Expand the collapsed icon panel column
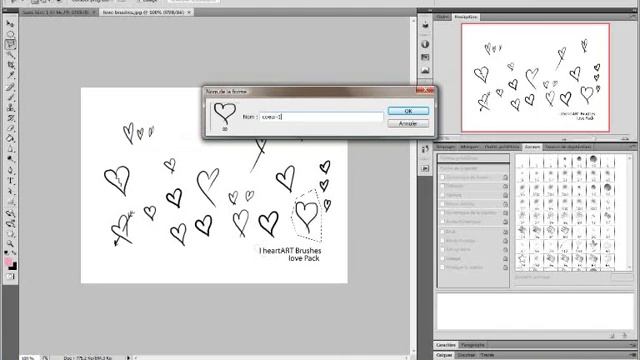The image size is (640, 360). tap(429, 10)
